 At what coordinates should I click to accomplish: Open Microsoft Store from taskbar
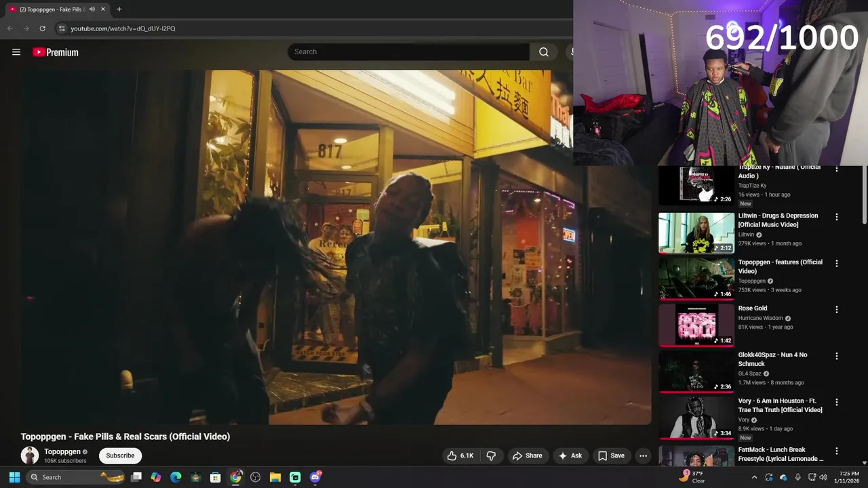click(x=216, y=477)
